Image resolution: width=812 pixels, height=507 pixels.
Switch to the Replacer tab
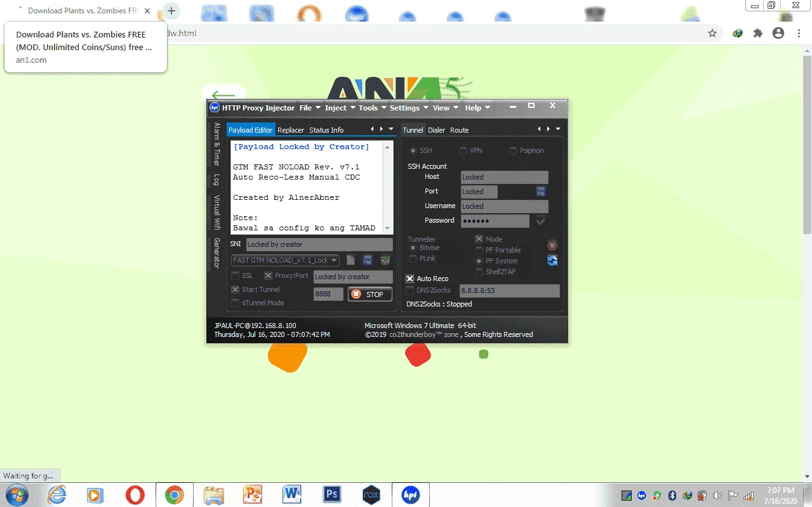[291, 130]
